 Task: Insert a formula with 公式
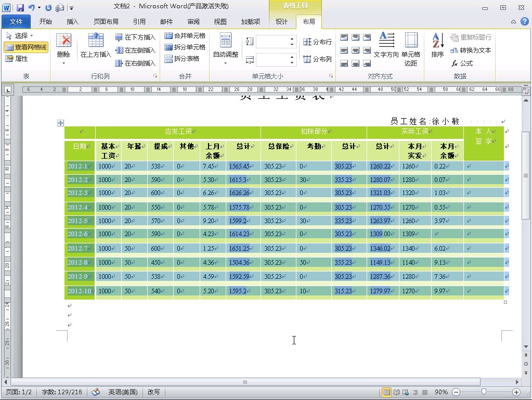[462, 63]
